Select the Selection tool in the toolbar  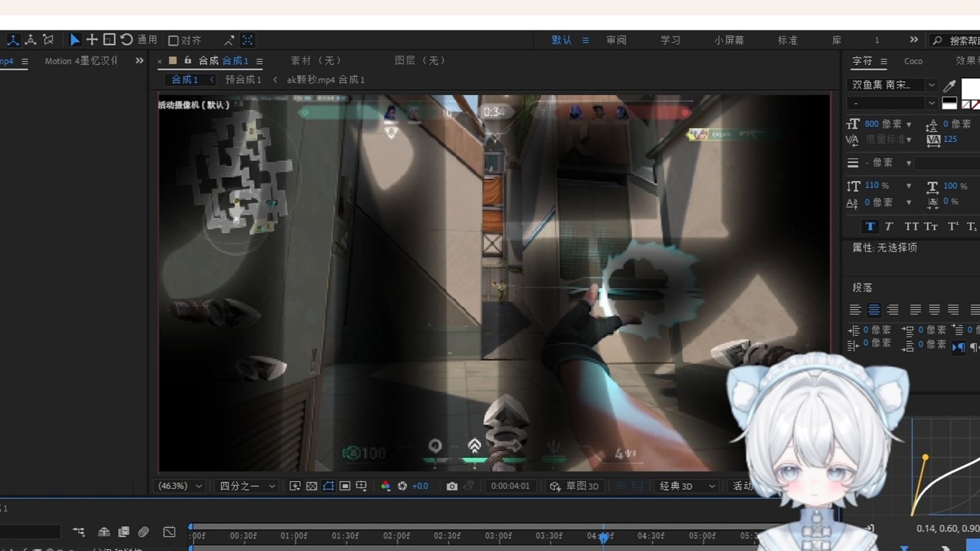(x=74, y=40)
